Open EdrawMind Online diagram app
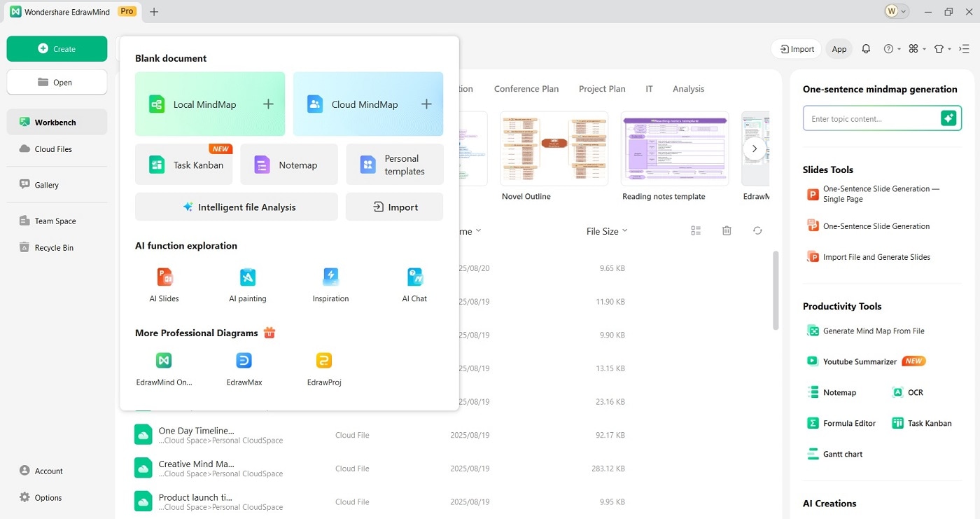Screen dimensions: 980x519 tap(164, 369)
